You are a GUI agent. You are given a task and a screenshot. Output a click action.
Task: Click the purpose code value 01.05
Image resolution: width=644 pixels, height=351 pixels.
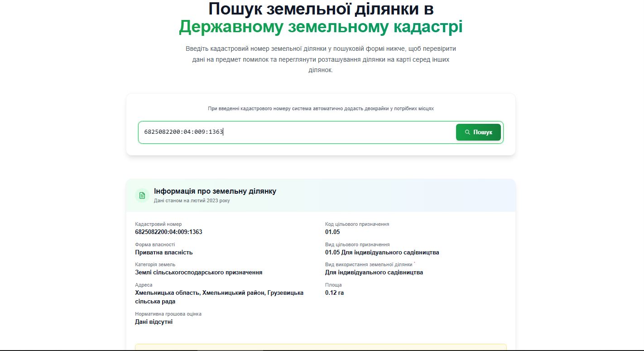click(x=332, y=232)
